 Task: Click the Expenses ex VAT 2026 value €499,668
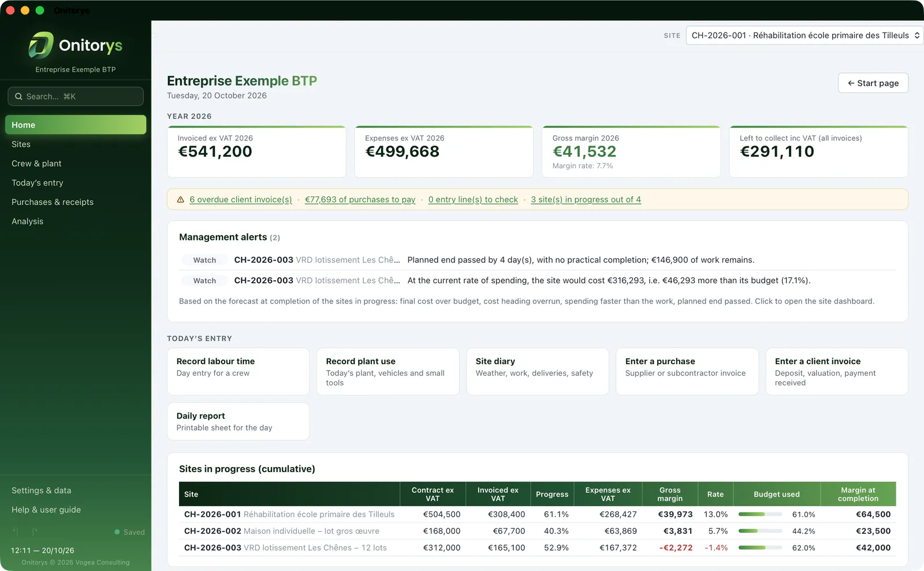point(403,151)
